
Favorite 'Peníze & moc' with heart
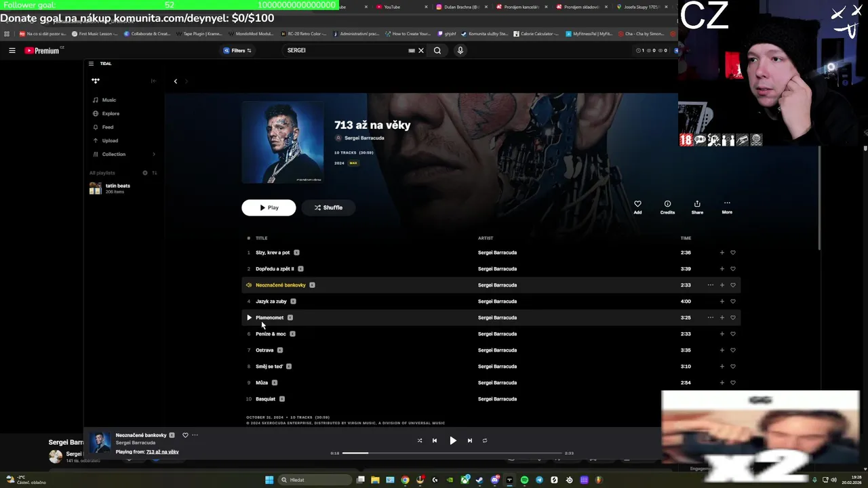(732, 333)
